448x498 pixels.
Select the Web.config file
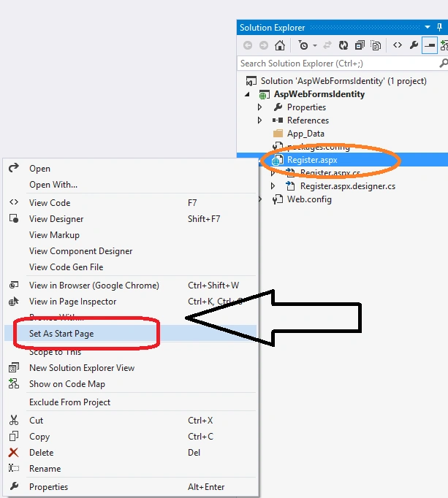pyautogui.click(x=309, y=199)
